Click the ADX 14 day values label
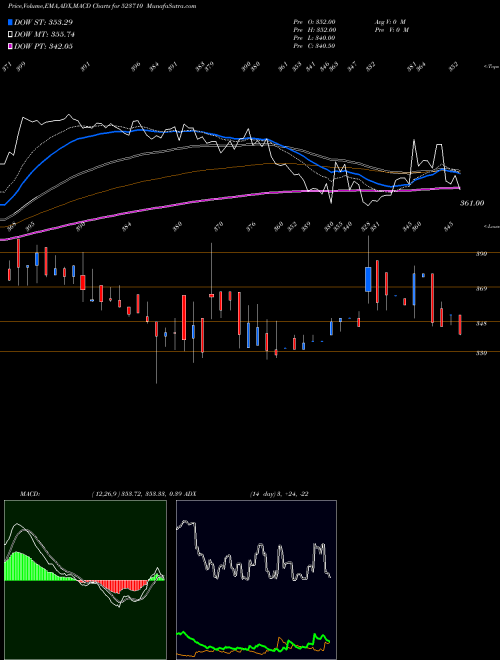500x660 pixels. click(x=279, y=494)
